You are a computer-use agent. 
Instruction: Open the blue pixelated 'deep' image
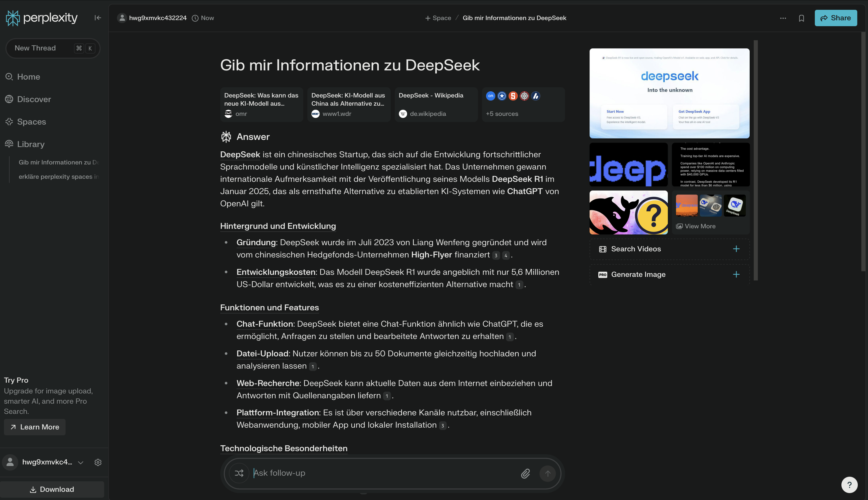tap(628, 165)
